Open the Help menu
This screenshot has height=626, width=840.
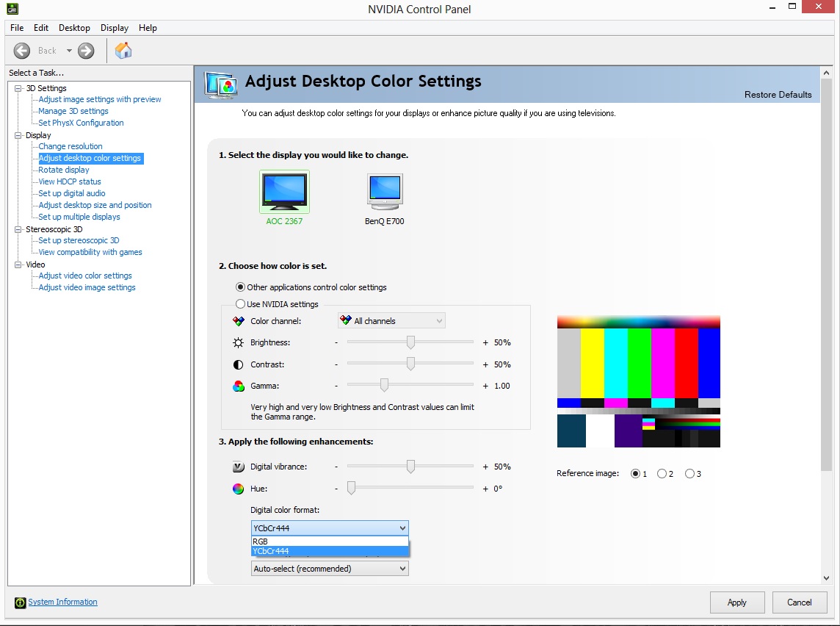tap(148, 28)
